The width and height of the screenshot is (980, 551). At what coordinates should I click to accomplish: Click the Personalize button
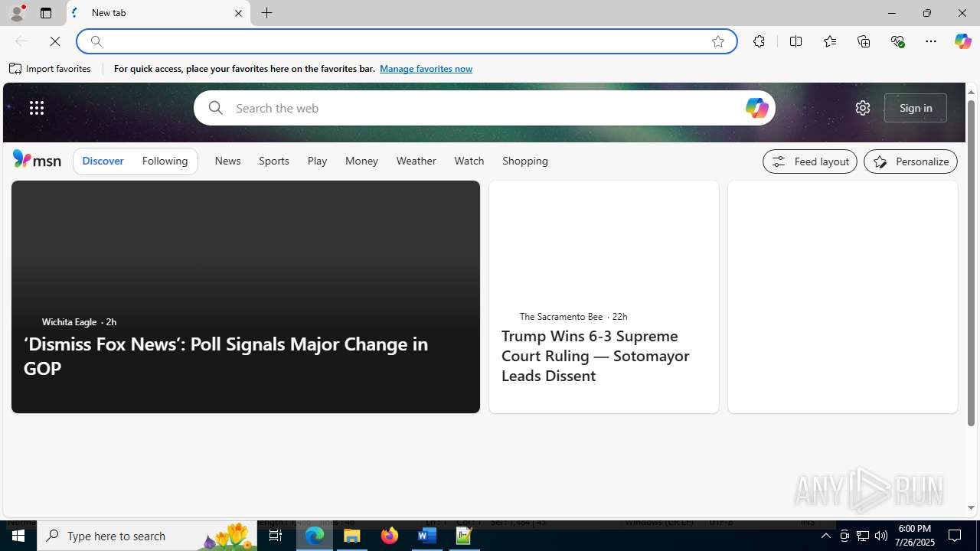[910, 161]
